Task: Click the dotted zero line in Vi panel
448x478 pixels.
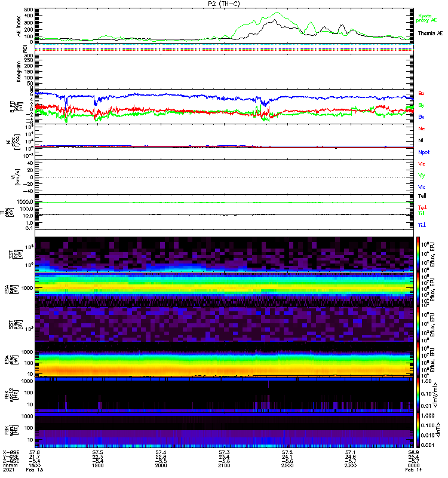Action: coord(224,177)
